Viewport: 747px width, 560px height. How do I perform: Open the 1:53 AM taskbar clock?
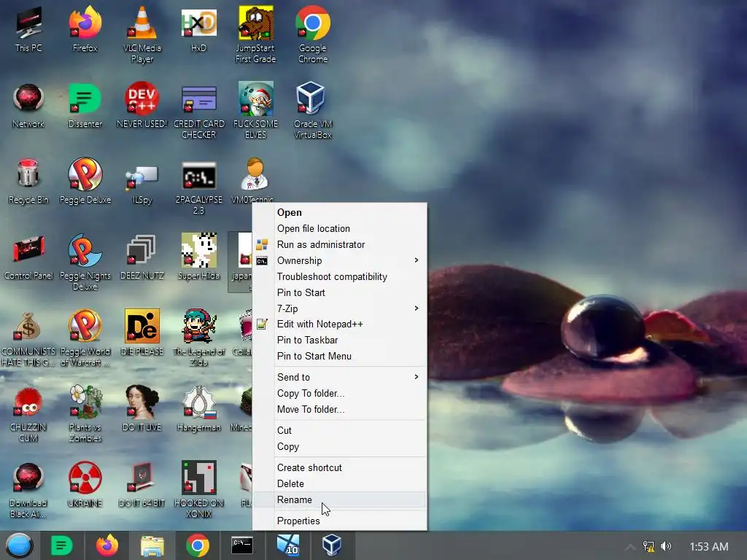click(x=709, y=547)
